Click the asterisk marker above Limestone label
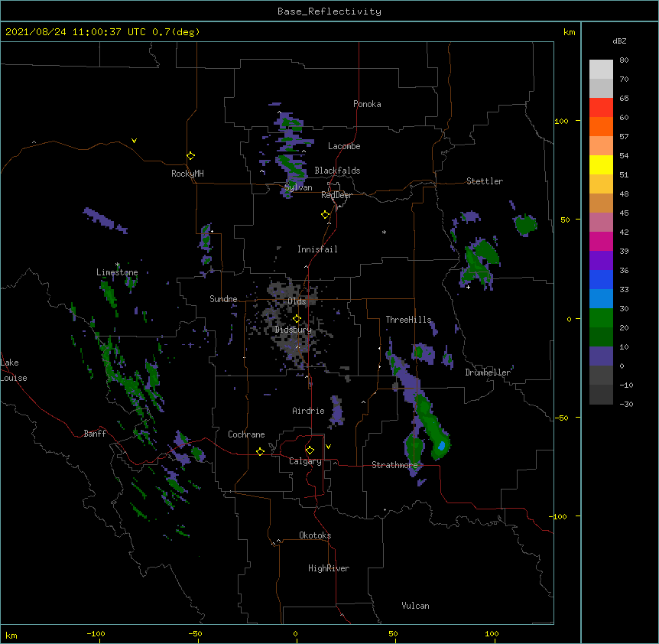This screenshot has width=659, height=644. point(118,265)
